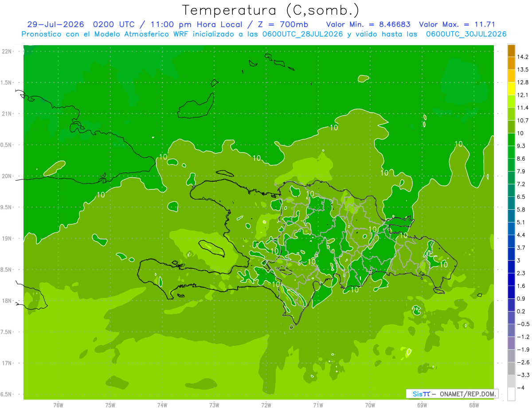Click the -1.2 colorbar label

click(523, 337)
